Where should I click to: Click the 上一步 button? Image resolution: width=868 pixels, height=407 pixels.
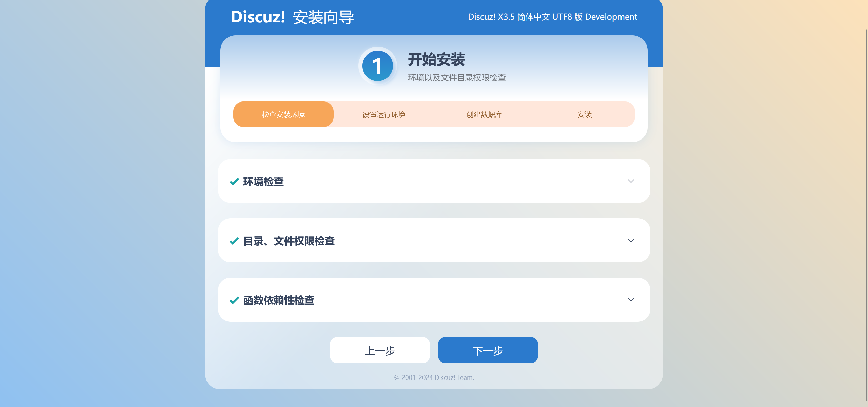click(x=380, y=350)
